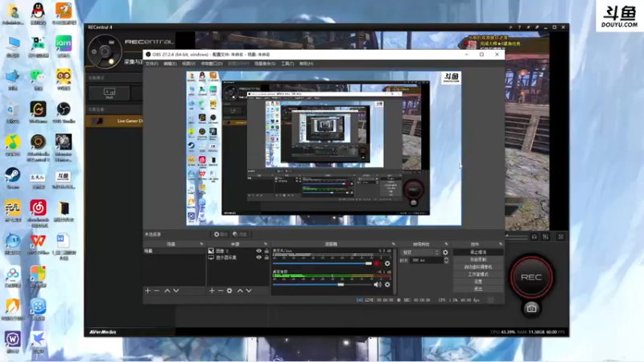Click 启动虚拟摄像机 button
The width and height of the screenshot is (644, 362).
(x=478, y=267)
